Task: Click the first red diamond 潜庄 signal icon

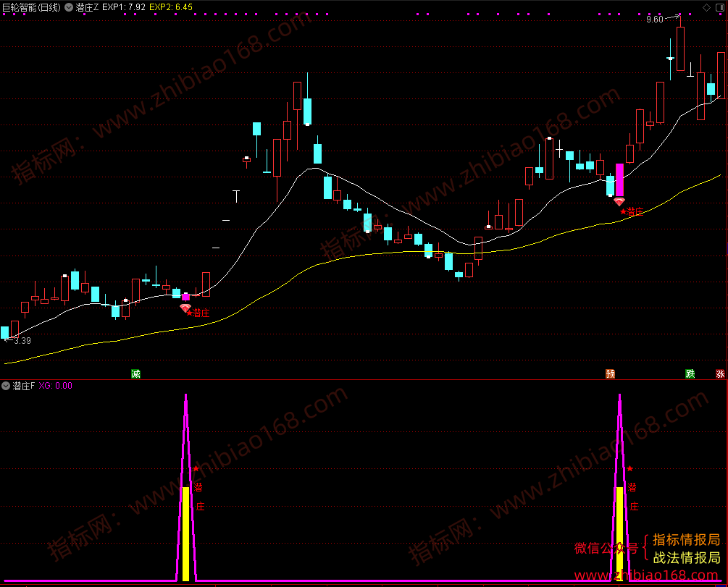Action: tap(185, 308)
